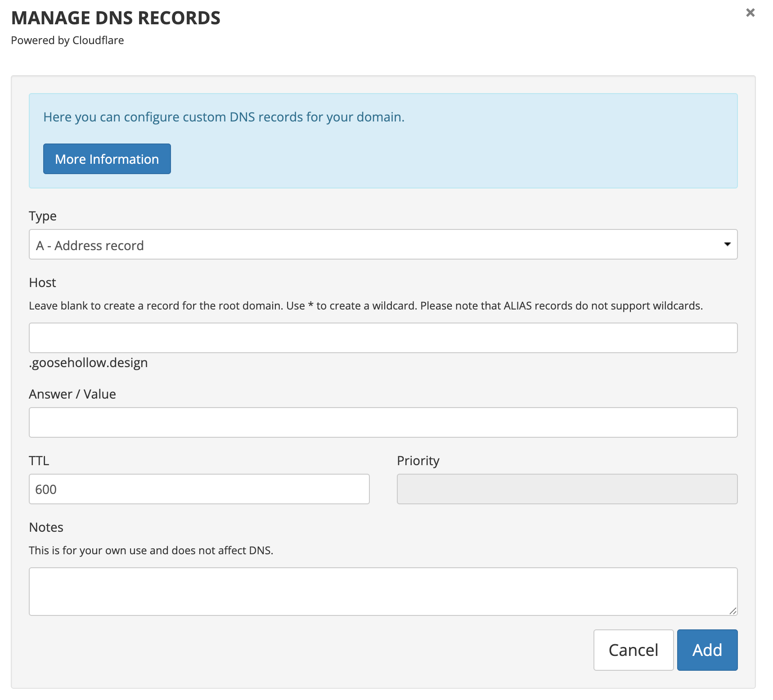Click the .goosehollow.design domain suffix text
The image size is (773, 700).
[x=89, y=363]
